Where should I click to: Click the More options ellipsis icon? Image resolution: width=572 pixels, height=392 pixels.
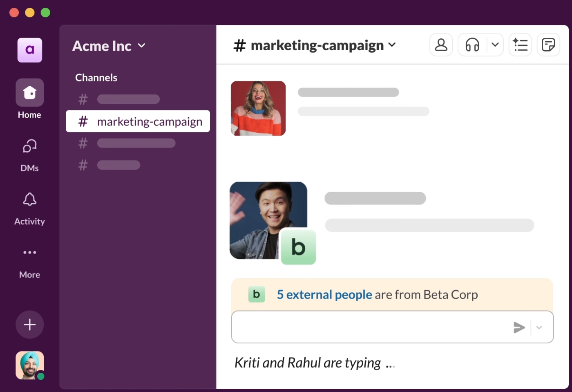pyautogui.click(x=29, y=252)
